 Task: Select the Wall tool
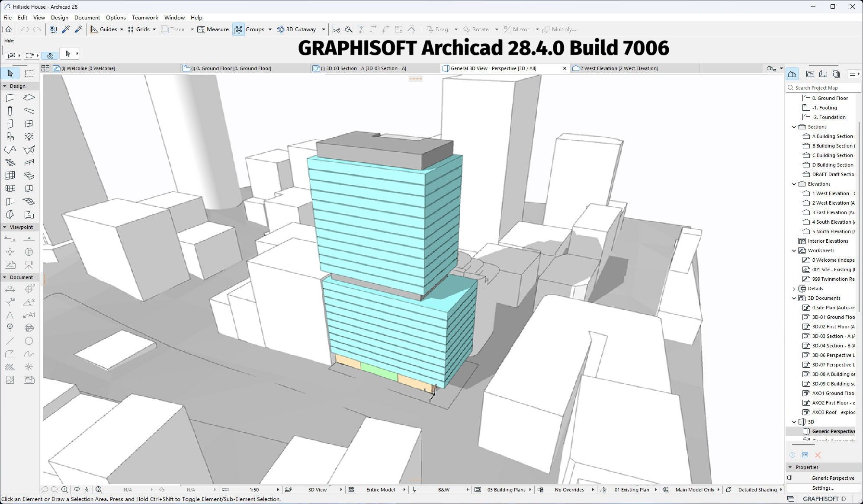(10, 98)
